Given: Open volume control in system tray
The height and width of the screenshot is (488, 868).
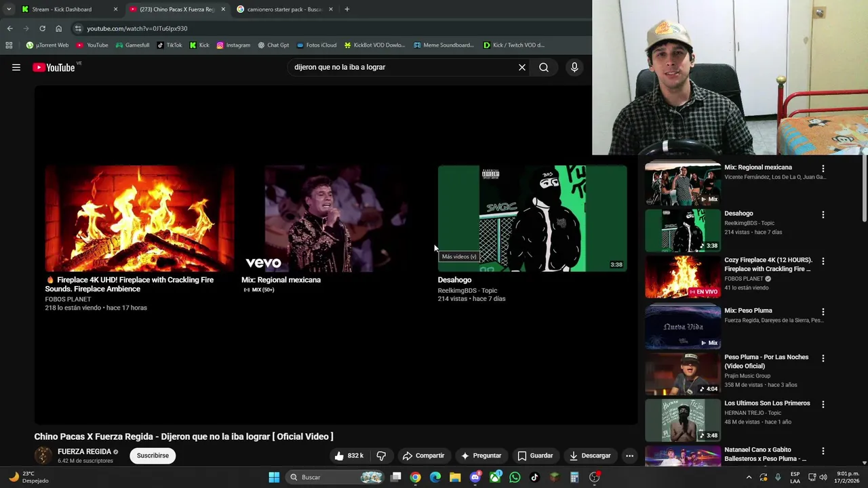Looking at the screenshot, I should (823, 477).
